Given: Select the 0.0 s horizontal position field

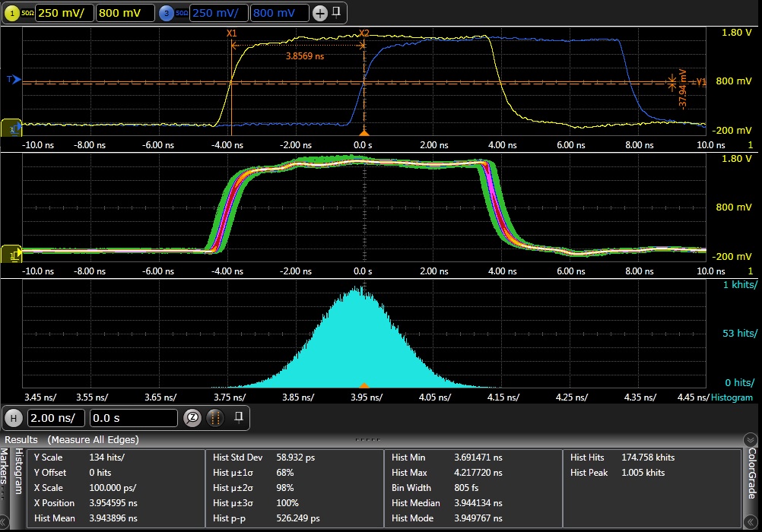Looking at the screenshot, I should tap(132, 418).
